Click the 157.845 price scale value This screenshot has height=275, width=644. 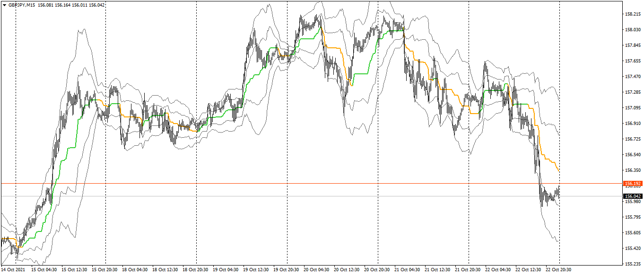[x=633, y=45]
